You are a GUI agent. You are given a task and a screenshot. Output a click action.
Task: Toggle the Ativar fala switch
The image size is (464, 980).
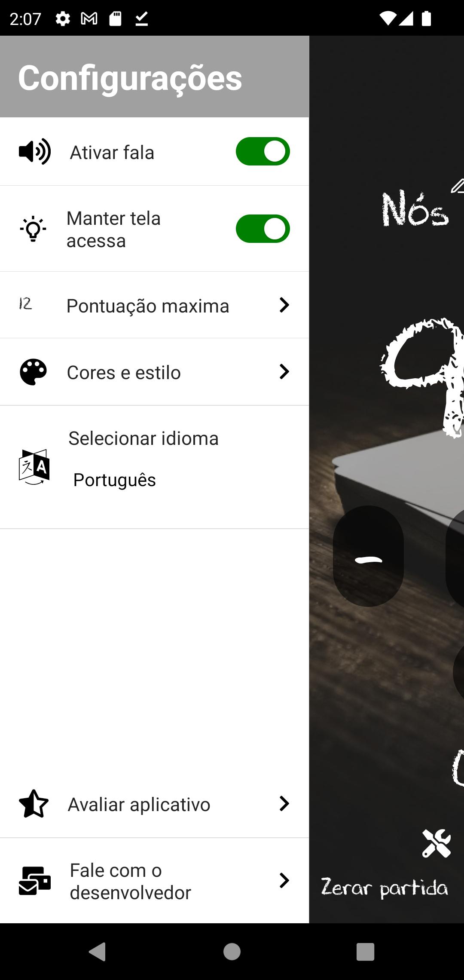click(263, 151)
